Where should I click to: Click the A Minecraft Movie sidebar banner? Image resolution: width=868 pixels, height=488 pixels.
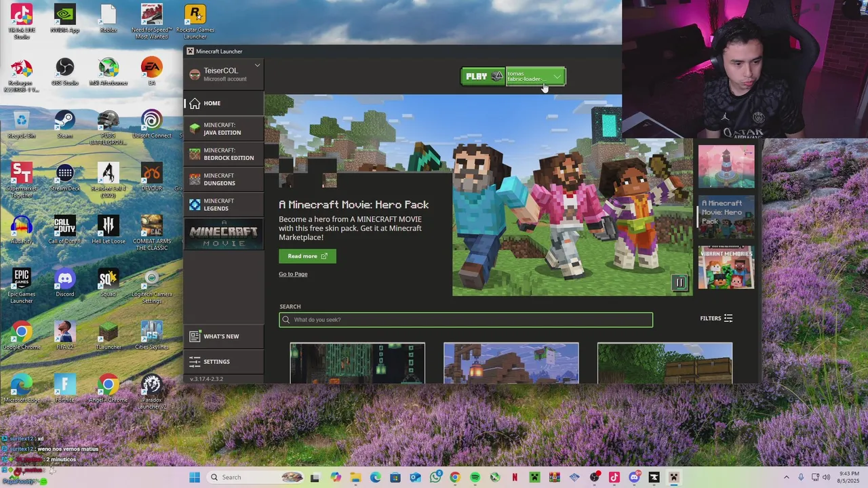[223, 234]
